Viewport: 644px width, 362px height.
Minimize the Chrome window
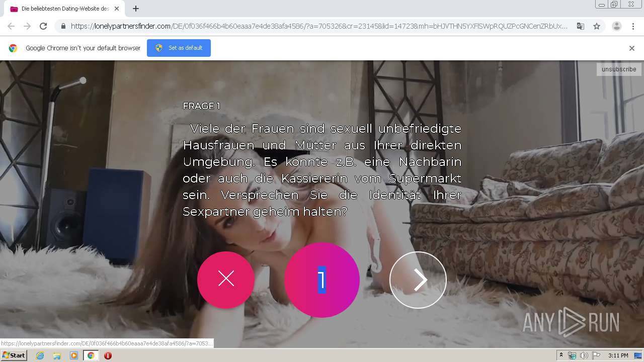point(602,5)
